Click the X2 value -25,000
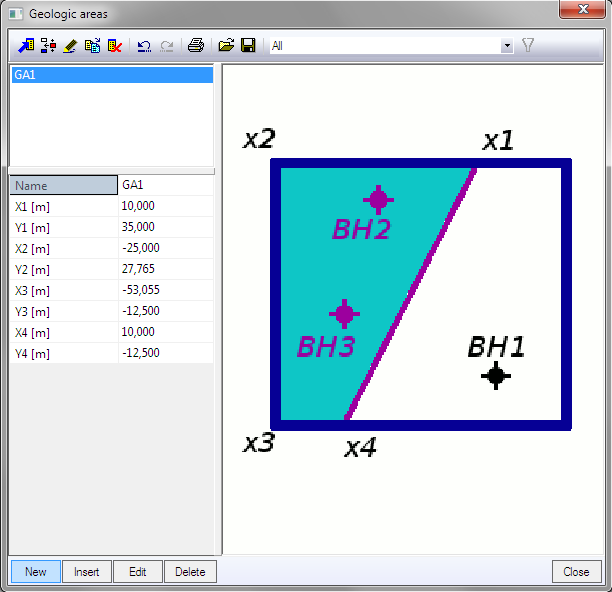 (x=165, y=248)
